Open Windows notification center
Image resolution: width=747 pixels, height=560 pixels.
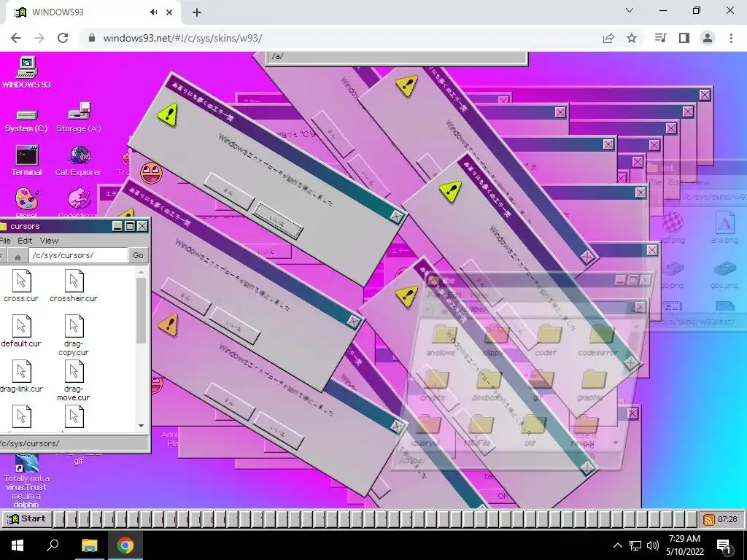pyautogui.click(x=724, y=545)
